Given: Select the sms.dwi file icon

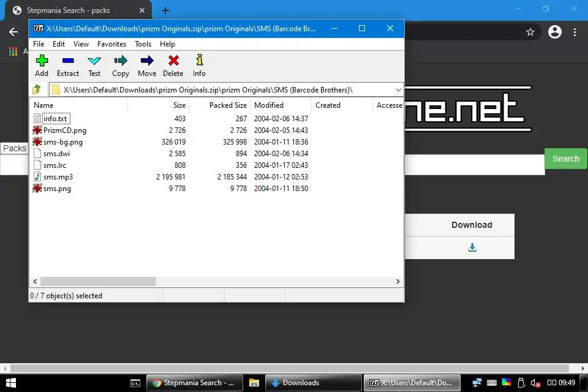Looking at the screenshot, I should (x=37, y=153).
